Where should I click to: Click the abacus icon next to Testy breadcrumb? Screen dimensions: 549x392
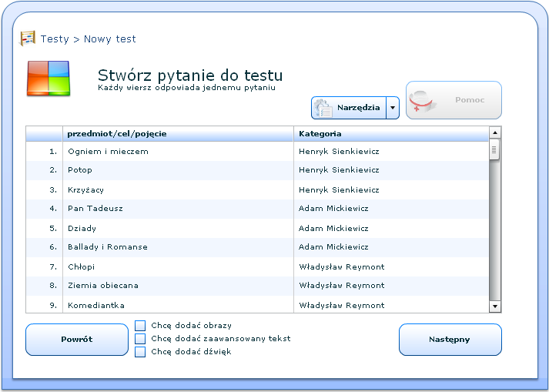click(27, 39)
